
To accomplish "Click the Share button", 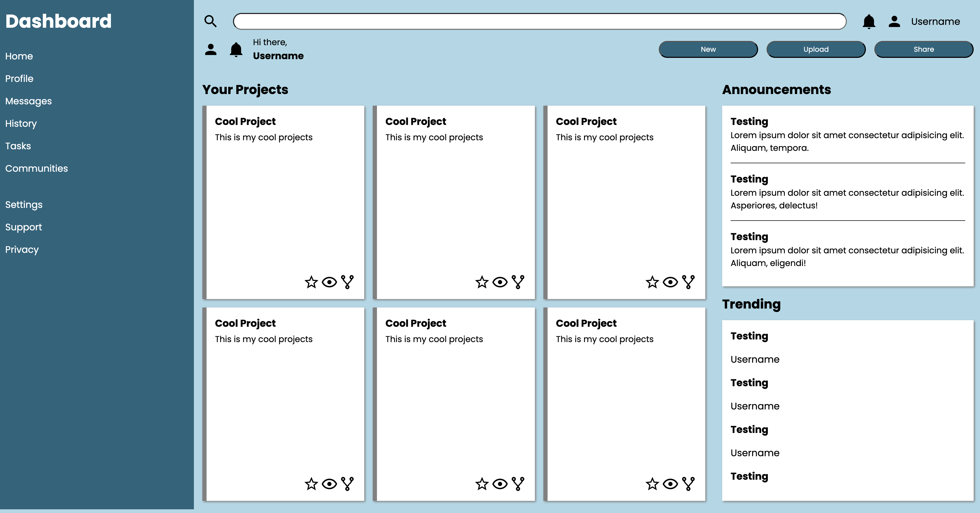I will tap(924, 49).
